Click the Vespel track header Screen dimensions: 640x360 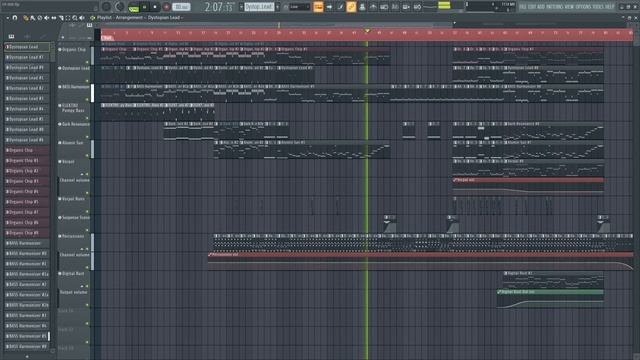click(74, 167)
